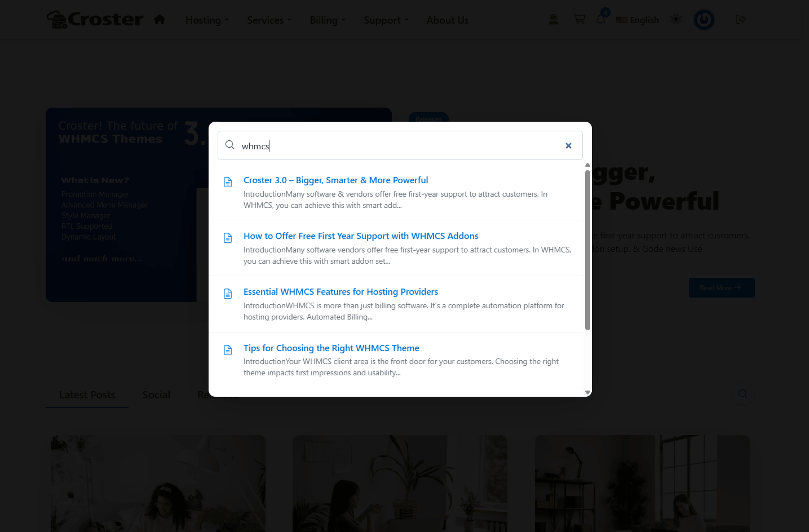The image size is (809, 532).
Task: Open the notifications bell icon
Action: (x=601, y=20)
